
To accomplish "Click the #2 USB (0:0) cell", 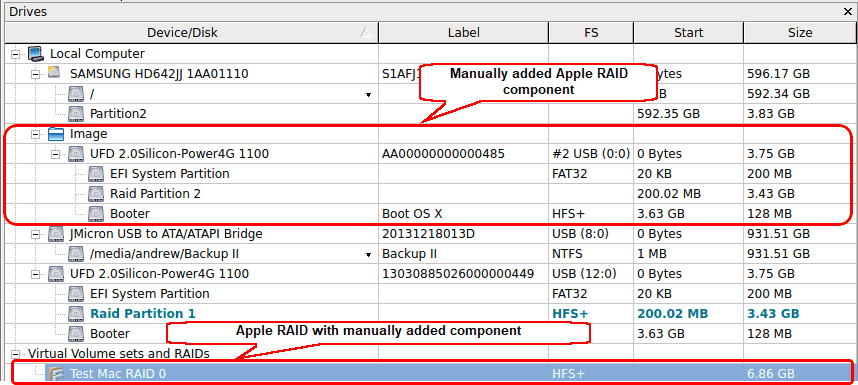I will coord(591,154).
